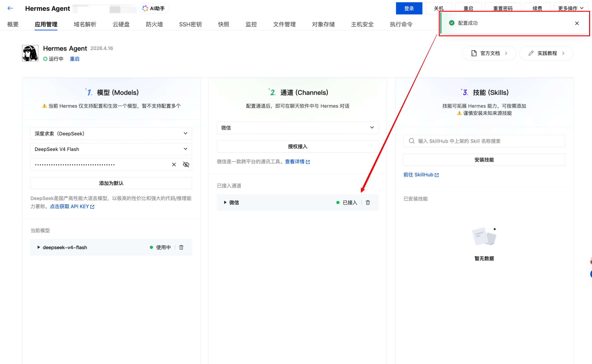Open the 文件管理 tab

[x=284, y=24]
